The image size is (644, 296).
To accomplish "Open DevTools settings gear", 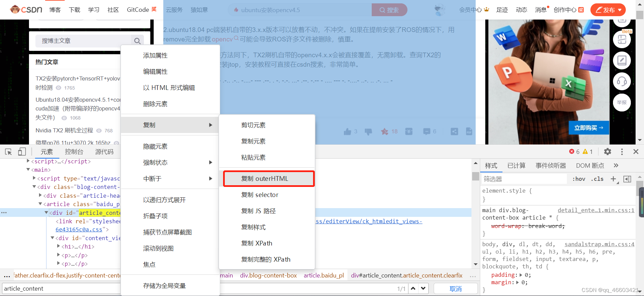I will coord(608,152).
